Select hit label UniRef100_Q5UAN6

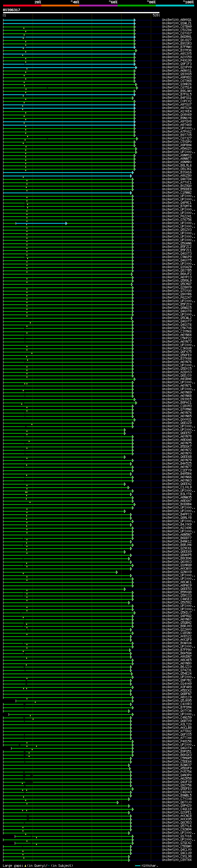click(177, 243)
